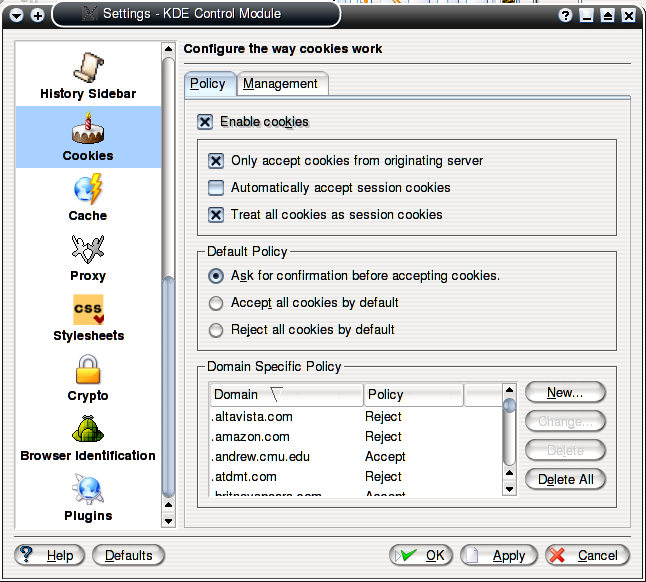Uncheck the Enable cookies checkbox
The image size is (646, 582).
(x=205, y=122)
